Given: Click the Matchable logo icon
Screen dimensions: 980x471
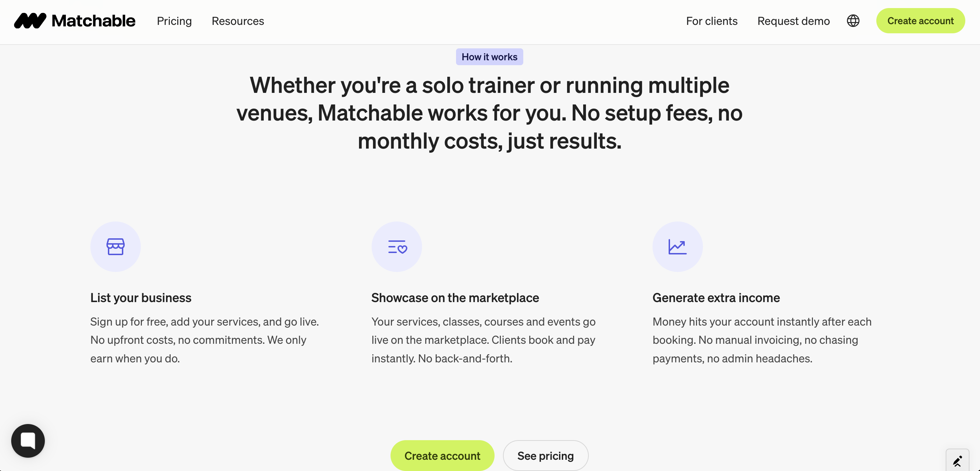Looking at the screenshot, I should (30, 21).
